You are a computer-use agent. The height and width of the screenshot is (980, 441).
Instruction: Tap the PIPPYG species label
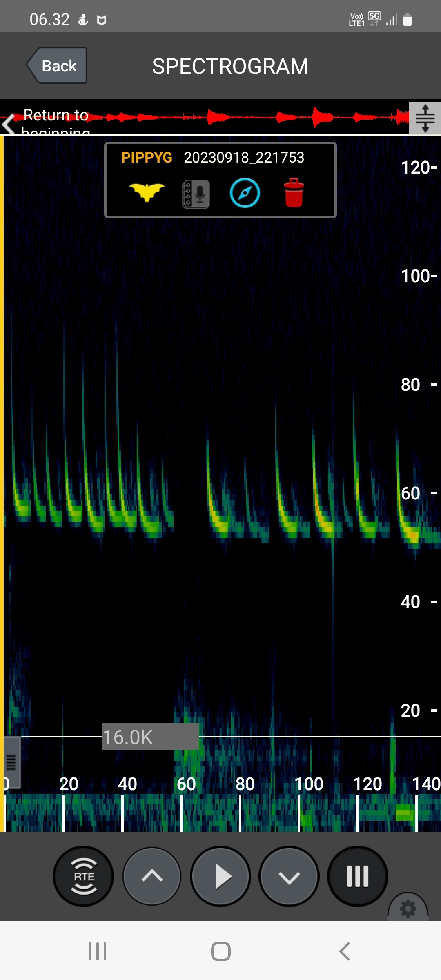(147, 158)
